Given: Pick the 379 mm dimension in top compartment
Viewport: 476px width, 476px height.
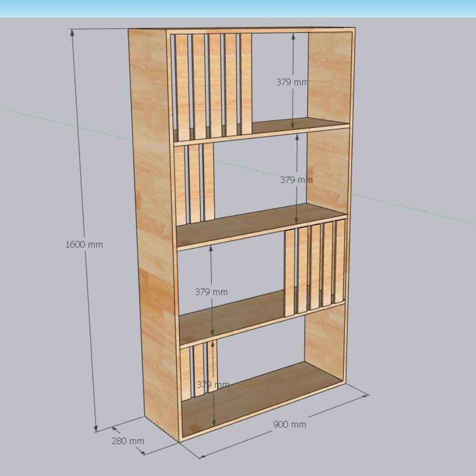Looking at the screenshot, I should pyautogui.click(x=291, y=82).
